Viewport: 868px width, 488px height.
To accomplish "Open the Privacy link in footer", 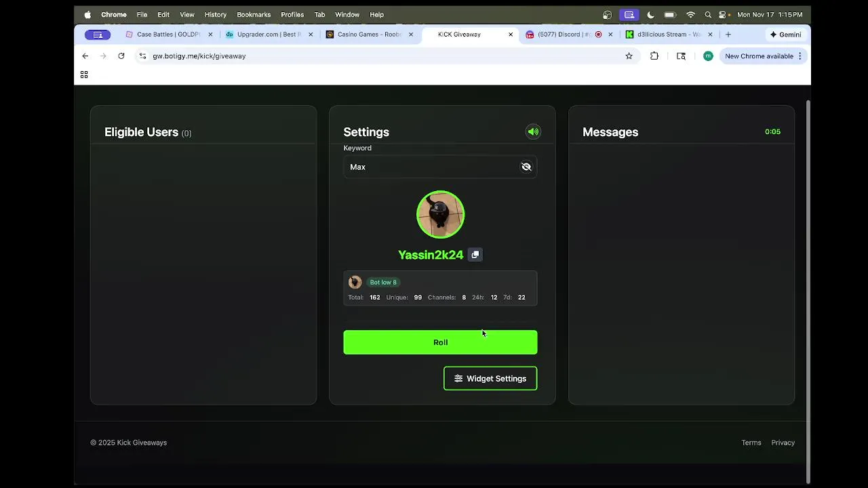I will tap(783, 443).
